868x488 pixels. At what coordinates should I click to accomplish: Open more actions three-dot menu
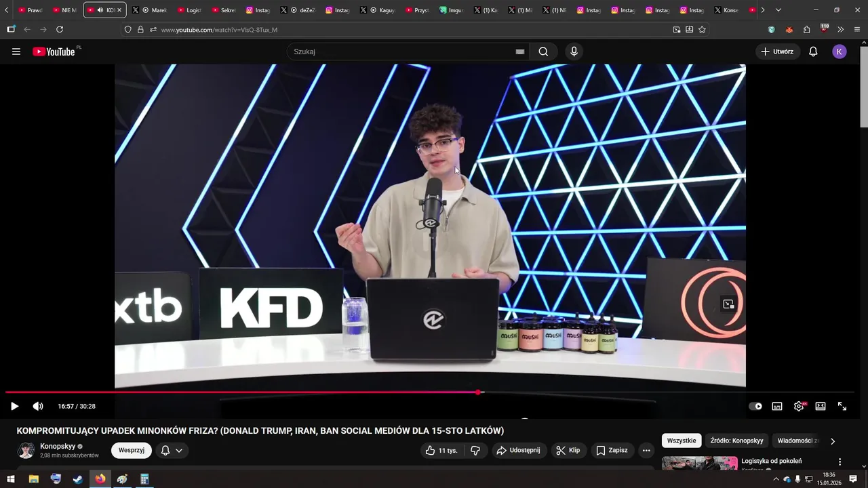point(646,450)
